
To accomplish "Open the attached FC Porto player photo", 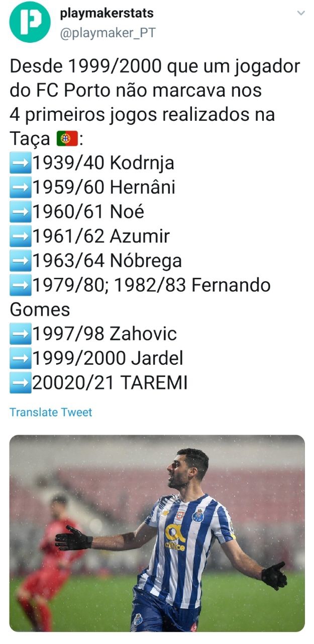I will (157, 533).
